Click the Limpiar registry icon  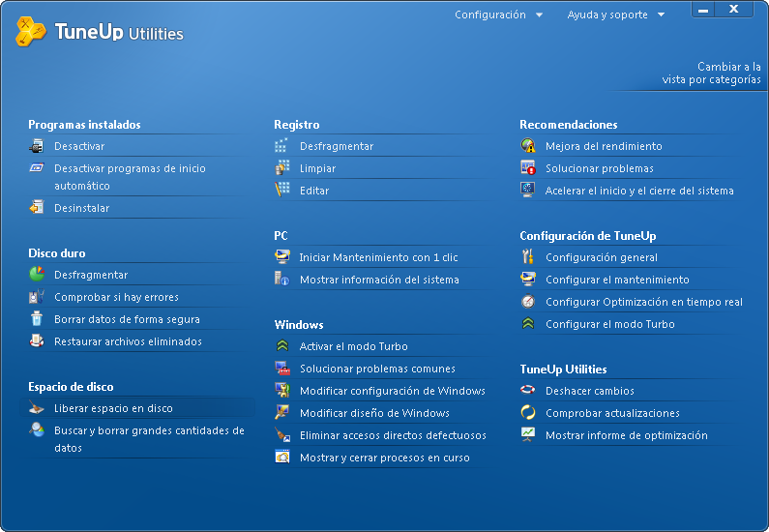tap(282, 167)
